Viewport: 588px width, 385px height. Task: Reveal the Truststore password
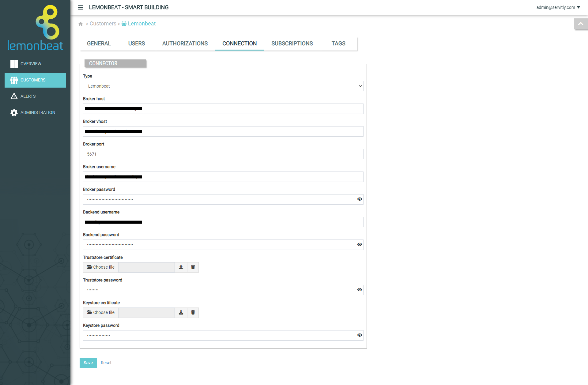360,290
